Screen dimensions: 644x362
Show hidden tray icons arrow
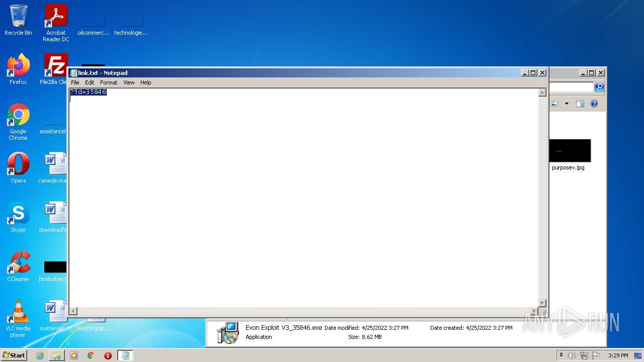pyautogui.click(x=561, y=355)
